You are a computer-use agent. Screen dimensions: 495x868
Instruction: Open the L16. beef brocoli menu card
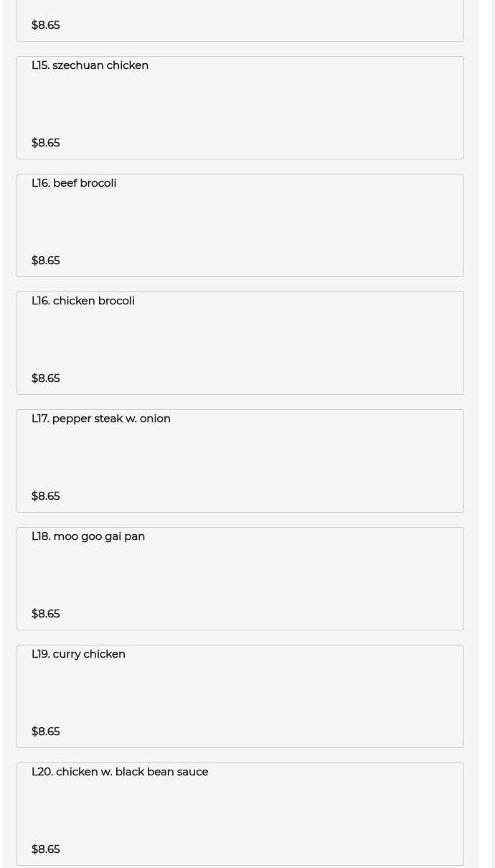[x=240, y=225]
